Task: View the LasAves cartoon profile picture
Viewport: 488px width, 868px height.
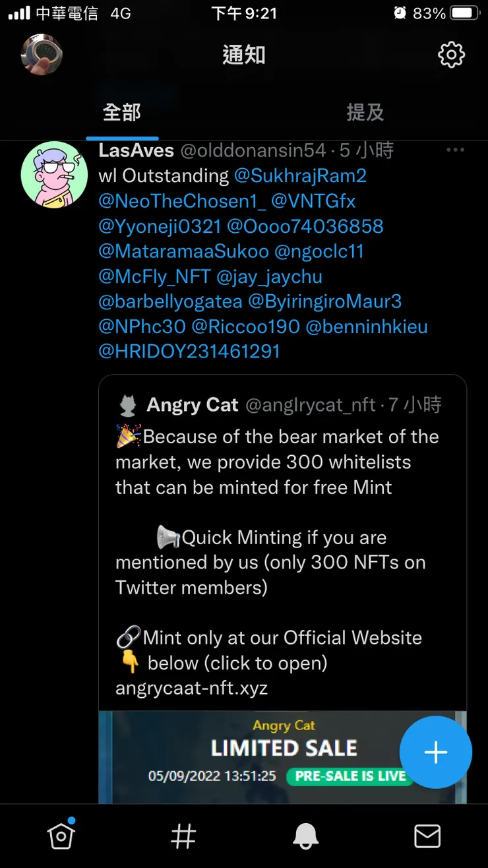Action: (54, 175)
